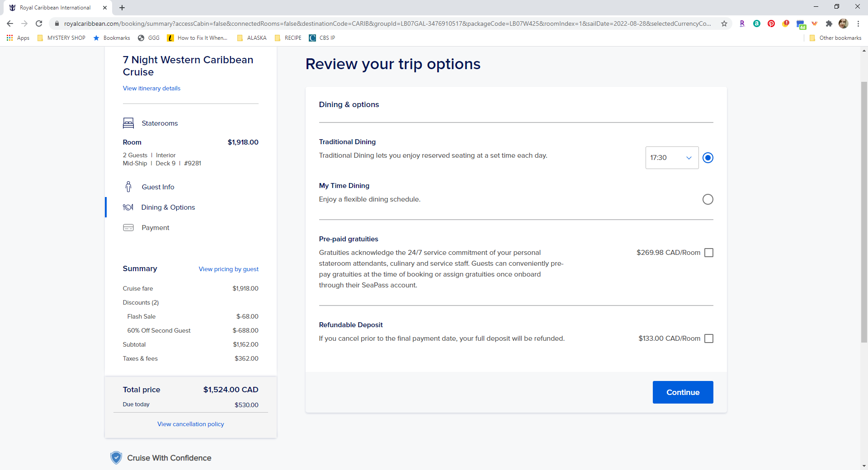This screenshot has width=868, height=470.
Task: Open View cancellation policy link
Action: pos(190,424)
